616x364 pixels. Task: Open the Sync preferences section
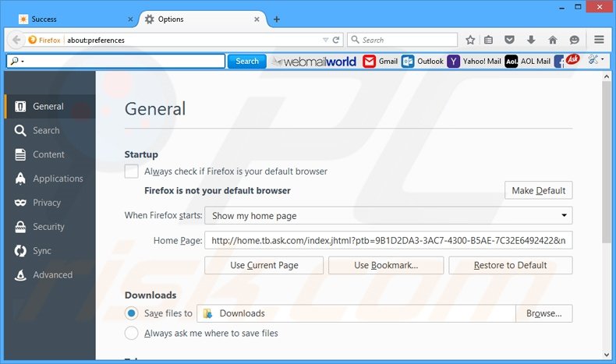tap(50, 250)
